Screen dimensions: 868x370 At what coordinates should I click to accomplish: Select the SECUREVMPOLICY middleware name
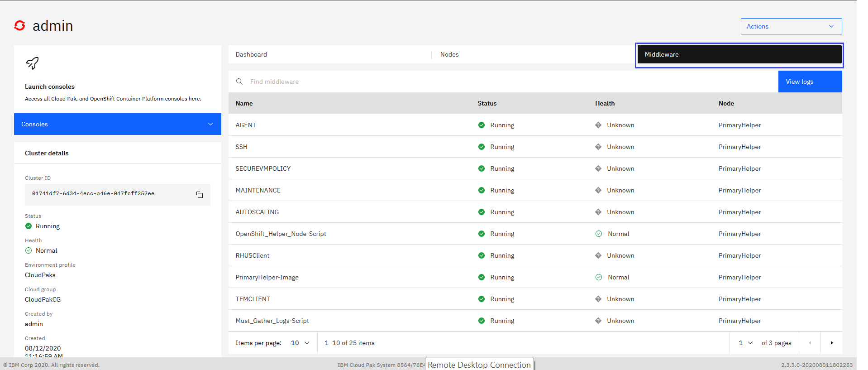[x=263, y=168]
